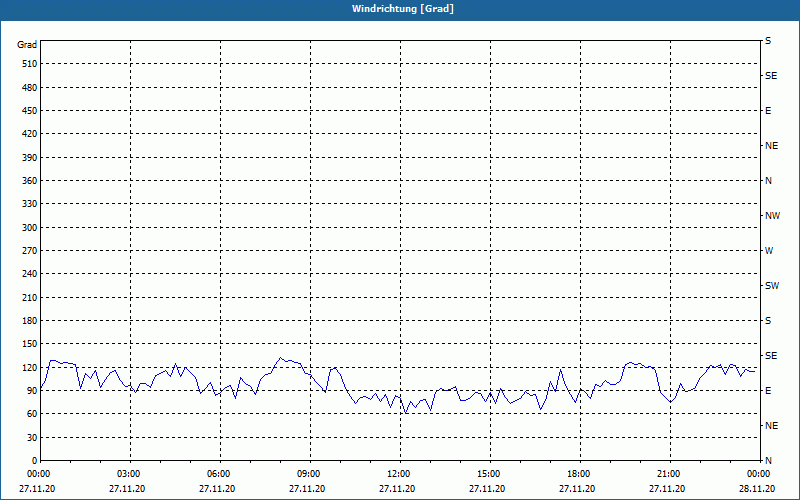This screenshot has width=800, height=500.
Task: Click the 360 degree axis label
Action: point(28,181)
